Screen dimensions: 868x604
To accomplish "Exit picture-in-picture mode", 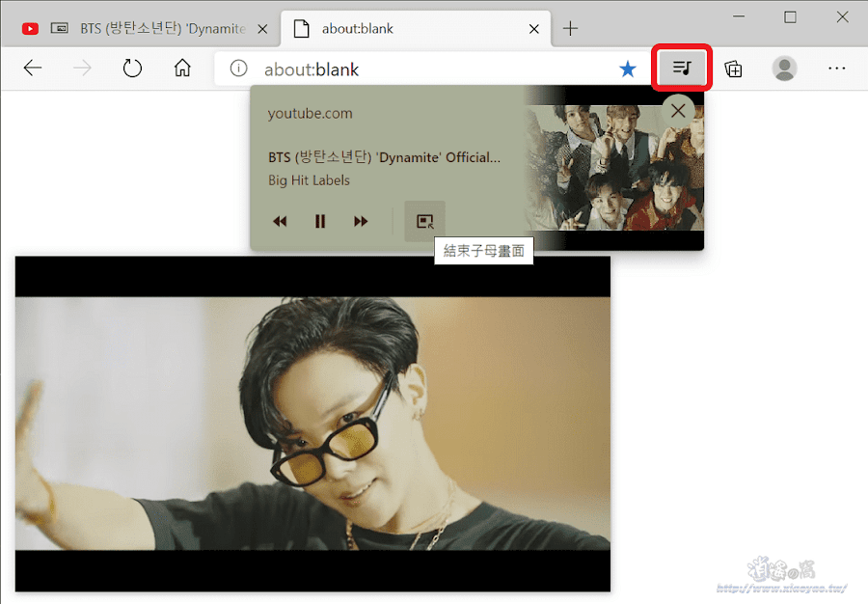I will click(424, 222).
